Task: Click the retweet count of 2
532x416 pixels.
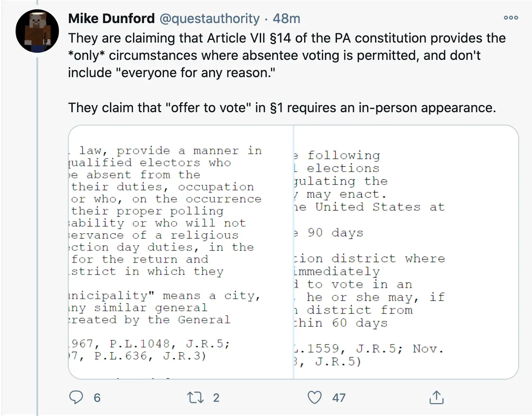Action: coord(216,398)
